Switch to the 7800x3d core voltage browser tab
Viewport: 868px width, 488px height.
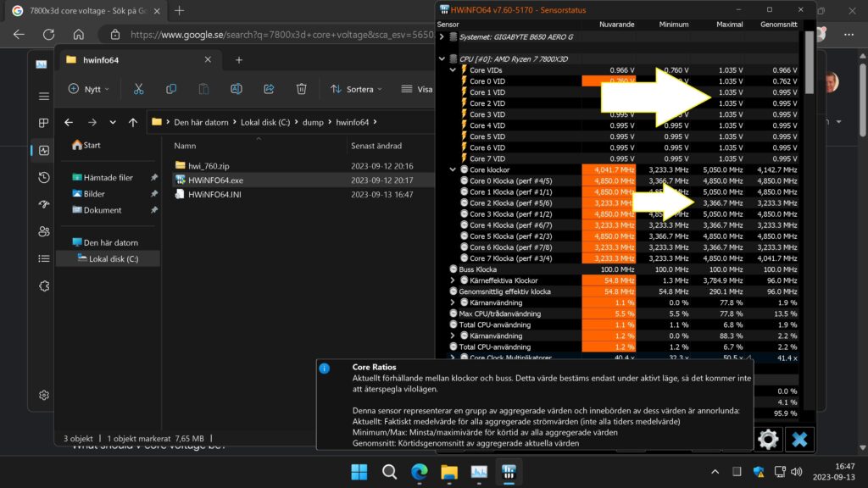click(87, 10)
